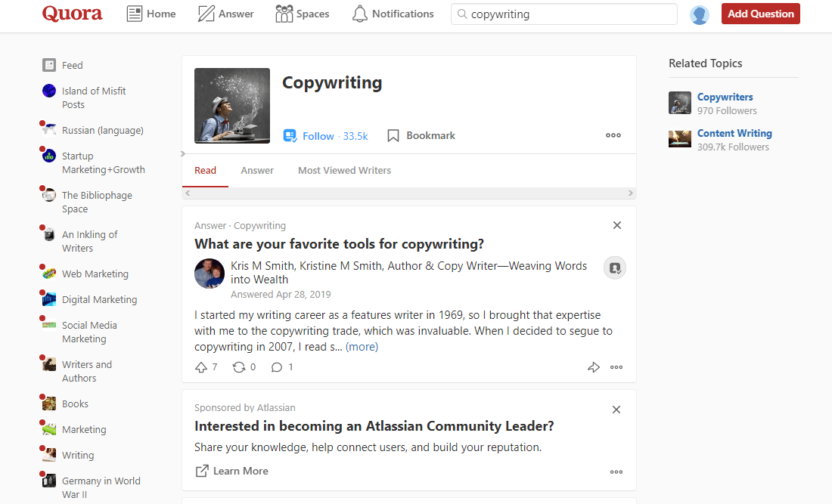Upvote Kris M Smith's answer
This screenshot has height=504, width=832.
click(x=206, y=366)
